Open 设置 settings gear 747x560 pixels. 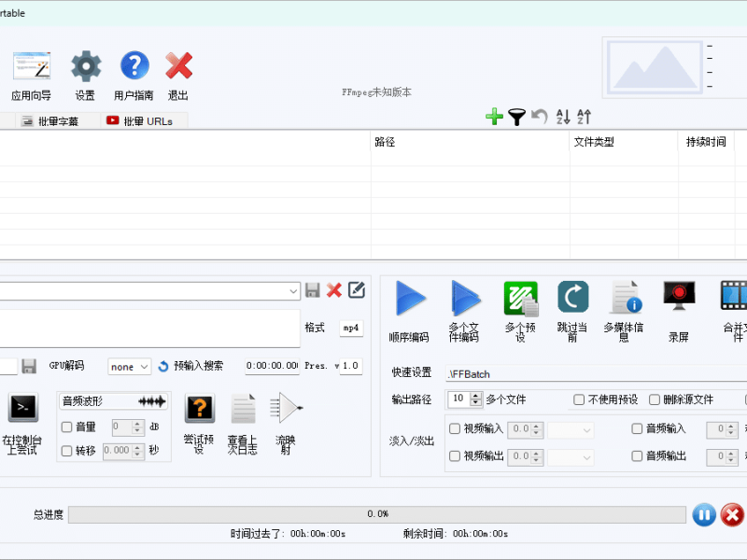tap(86, 76)
